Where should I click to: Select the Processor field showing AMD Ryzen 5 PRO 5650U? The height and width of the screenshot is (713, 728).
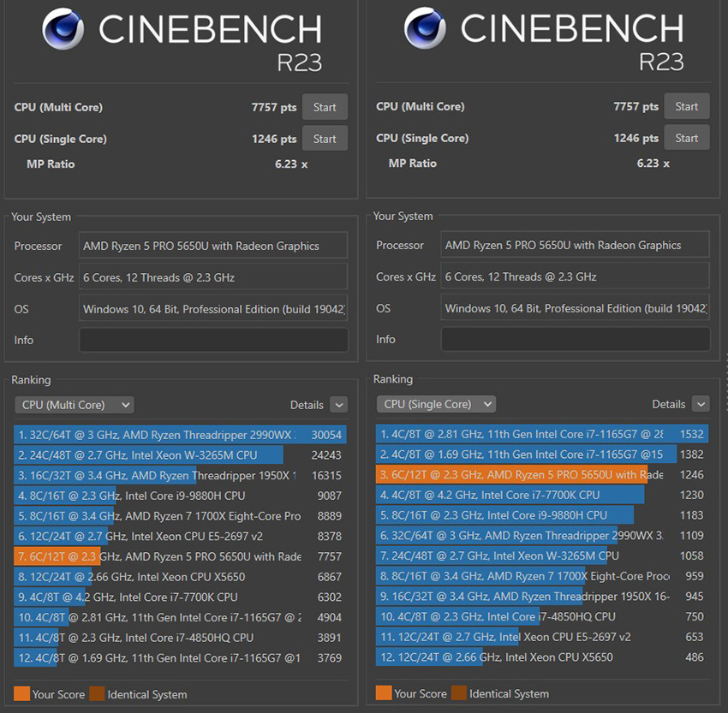212,245
